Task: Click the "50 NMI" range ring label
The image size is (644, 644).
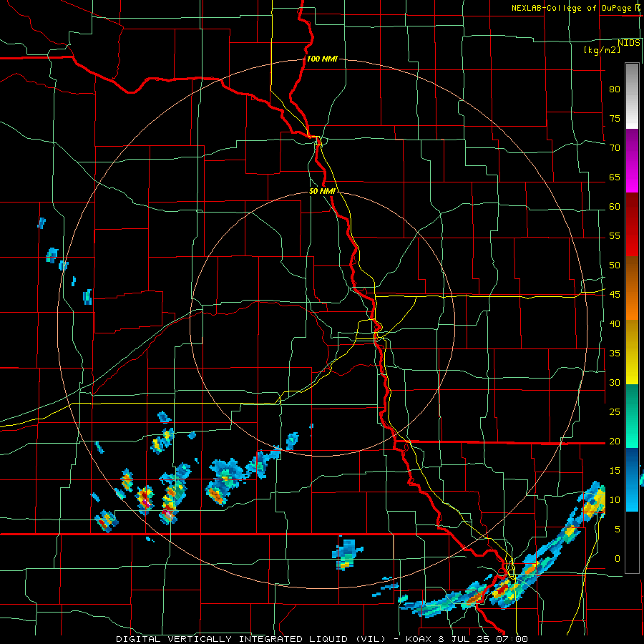Action: [322, 191]
